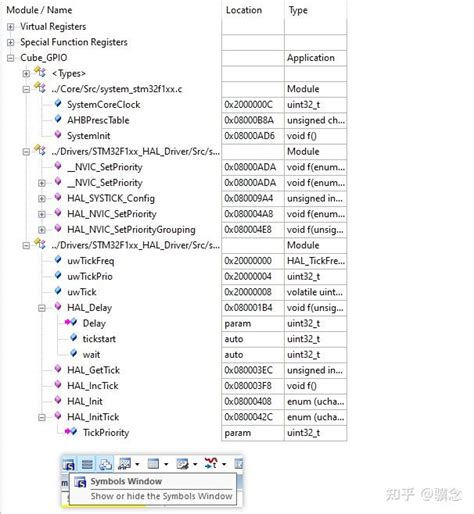The image size is (474, 514).
Task: Click the HAL_SYSTICK_Config function icon
Action: (58, 198)
